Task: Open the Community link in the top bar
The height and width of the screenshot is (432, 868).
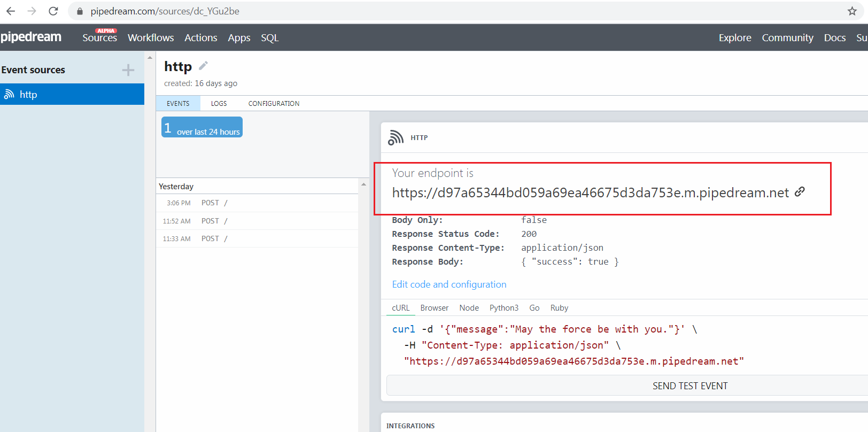Action: point(787,37)
